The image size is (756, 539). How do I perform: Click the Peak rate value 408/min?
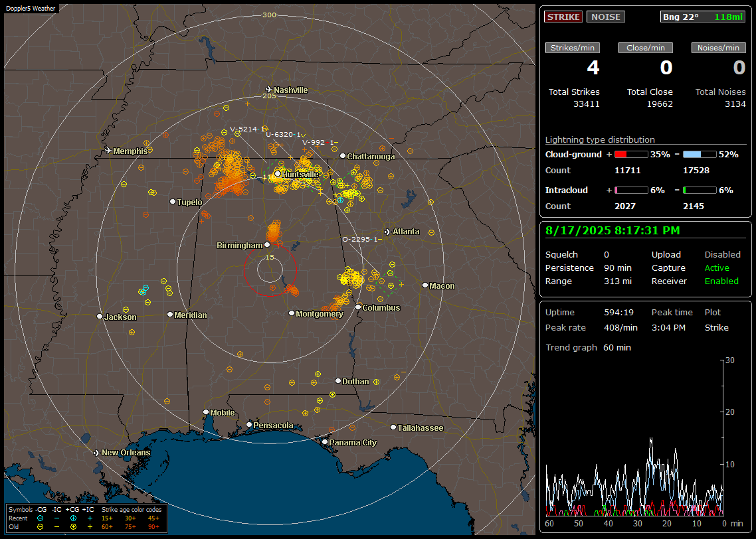click(620, 327)
